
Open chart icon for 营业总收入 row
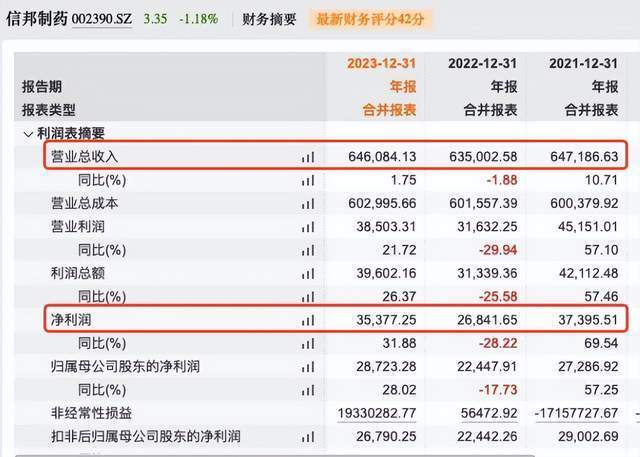308,157
